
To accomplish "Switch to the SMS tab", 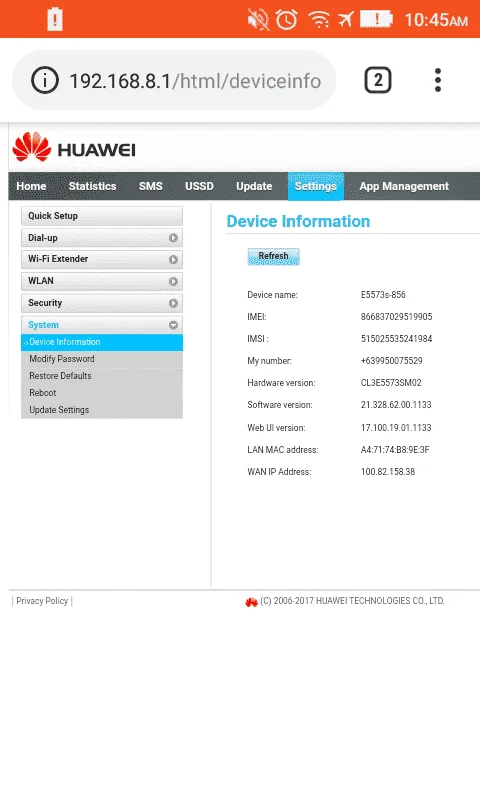I will tap(150, 186).
